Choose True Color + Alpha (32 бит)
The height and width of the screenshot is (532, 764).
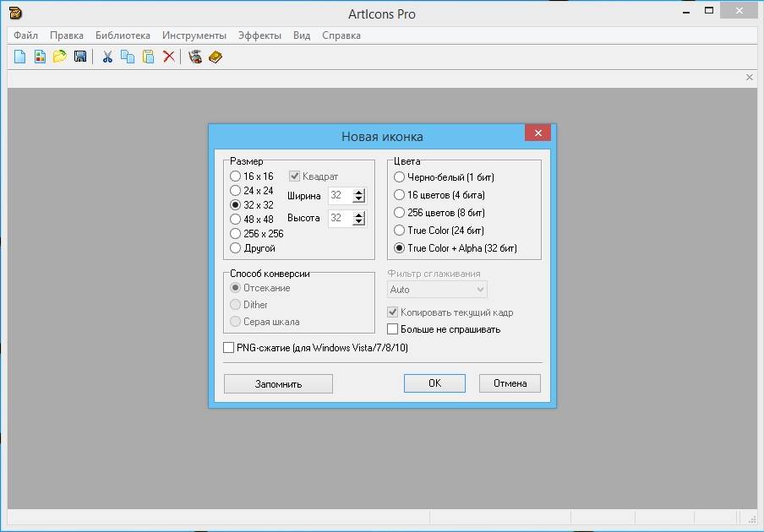pyautogui.click(x=456, y=247)
